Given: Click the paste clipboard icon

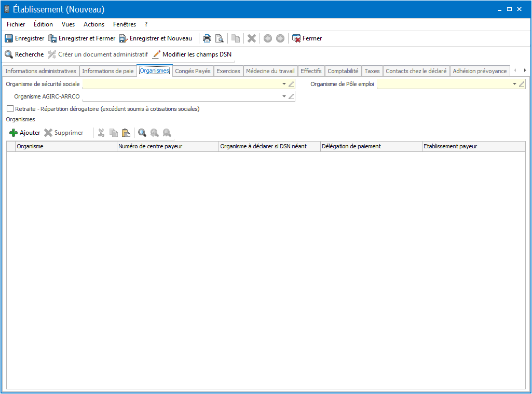Looking at the screenshot, I should coord(126,133).
